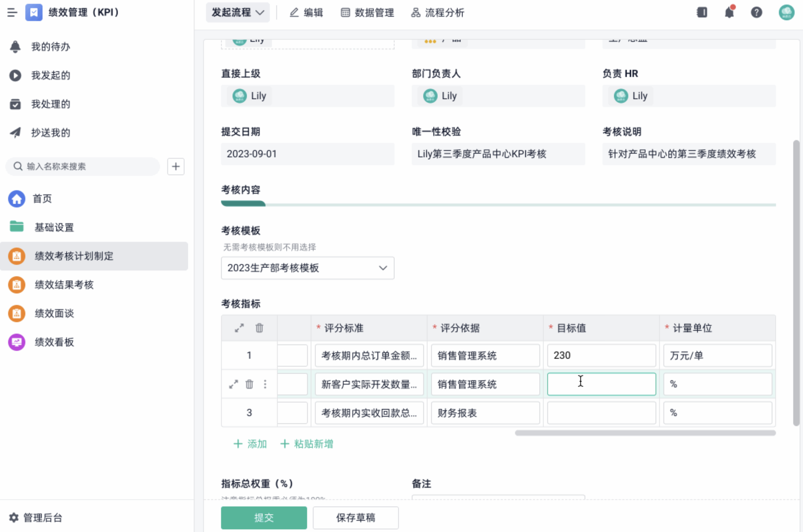Screen dimensions: 803x532
Task: Open the 发起流程 dropdown
Action: point(238,12)
